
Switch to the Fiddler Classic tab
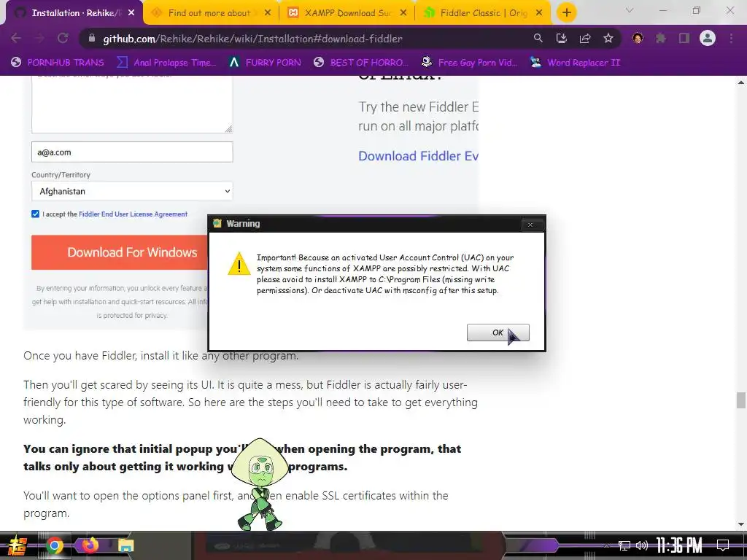coord(484,13)
